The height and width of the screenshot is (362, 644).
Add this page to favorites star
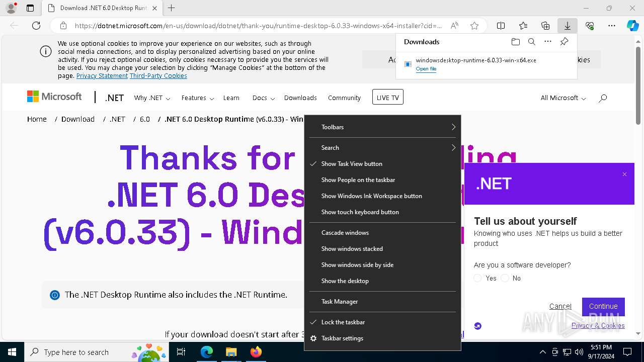click(474, 26)
